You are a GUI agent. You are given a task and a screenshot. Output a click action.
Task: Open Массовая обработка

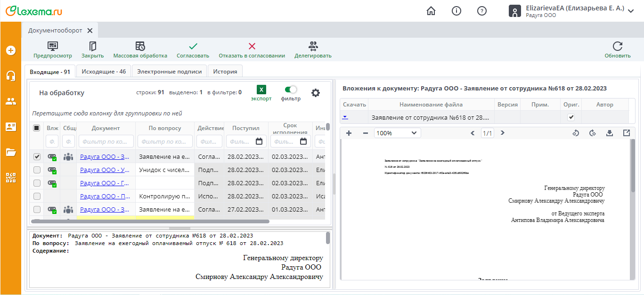coord(140,50)
